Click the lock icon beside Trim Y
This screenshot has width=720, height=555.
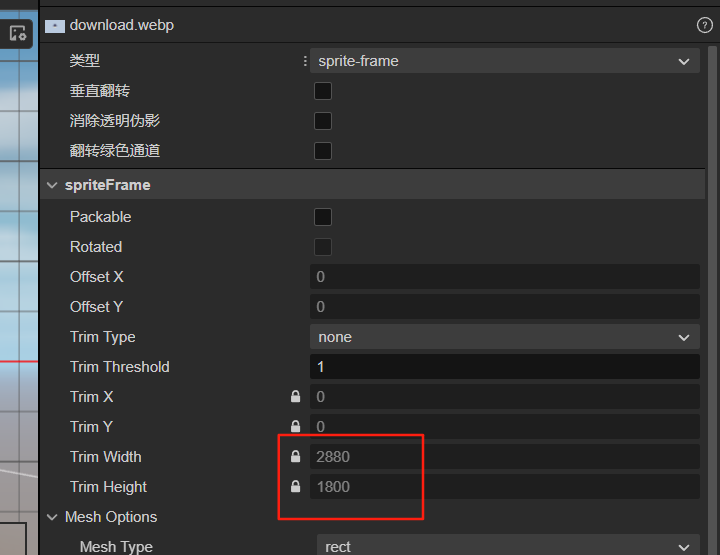pos(295,426)
